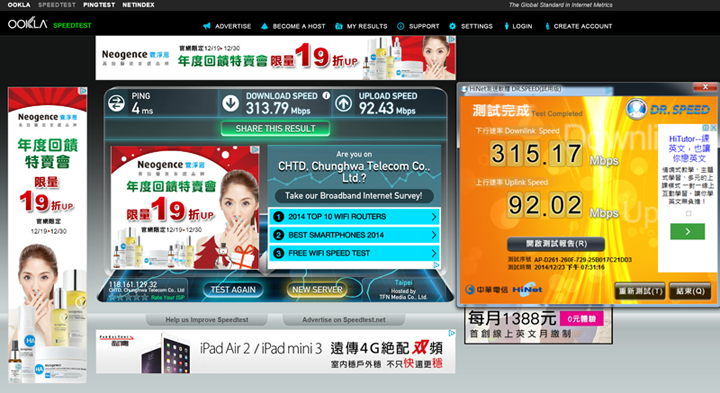This screenshot has height=393, width=720.
Task: Click Advertise on Speedtest.net link
Action: [x=343, y=320]
